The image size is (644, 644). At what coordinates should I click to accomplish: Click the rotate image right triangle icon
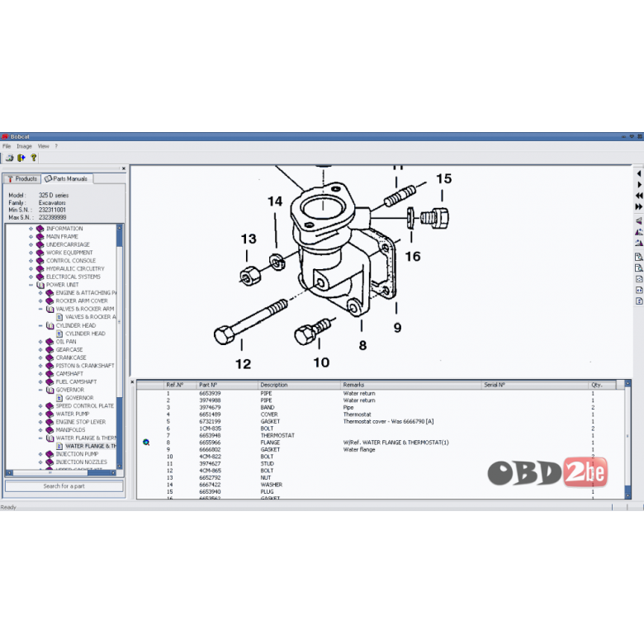coord(639,242)
